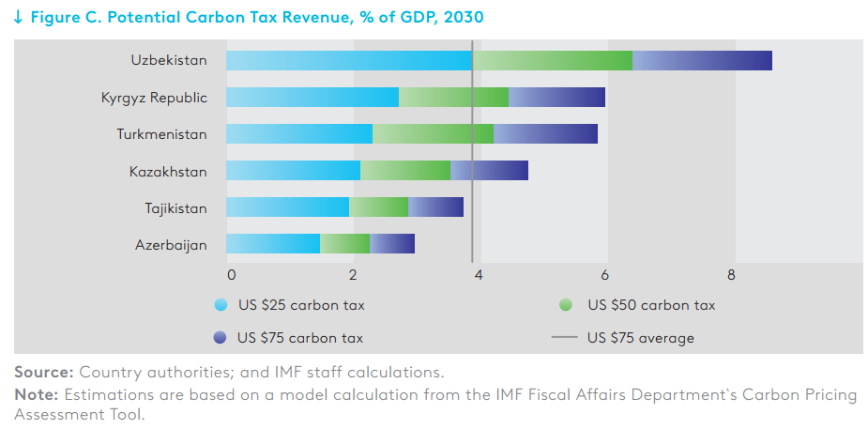Click Tajikistan's dark blue bar segment

coord(435,207)
